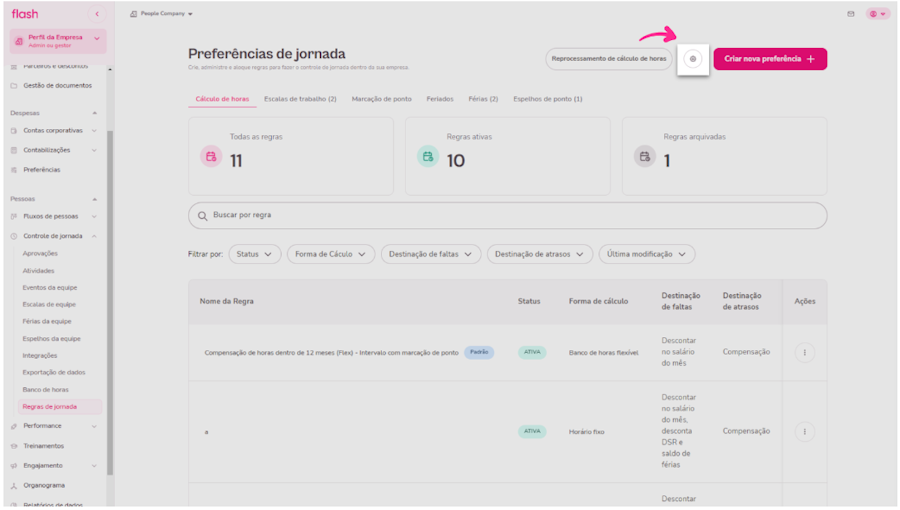
Task: Open actions menu for Compensação de horas rule
Action: (804, 353)
